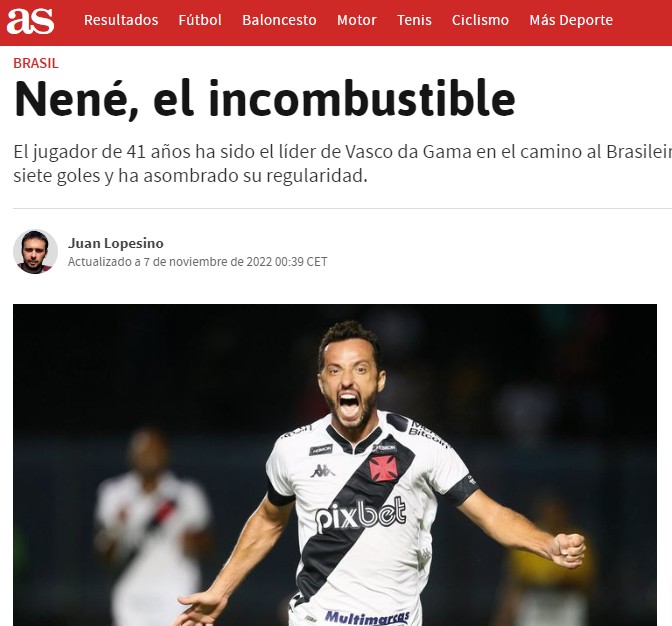Open the Resultados menu item

tap(121, 20)
